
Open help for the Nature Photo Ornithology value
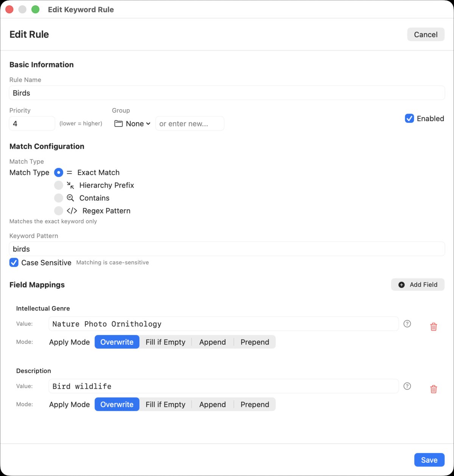tap(407, 324)
